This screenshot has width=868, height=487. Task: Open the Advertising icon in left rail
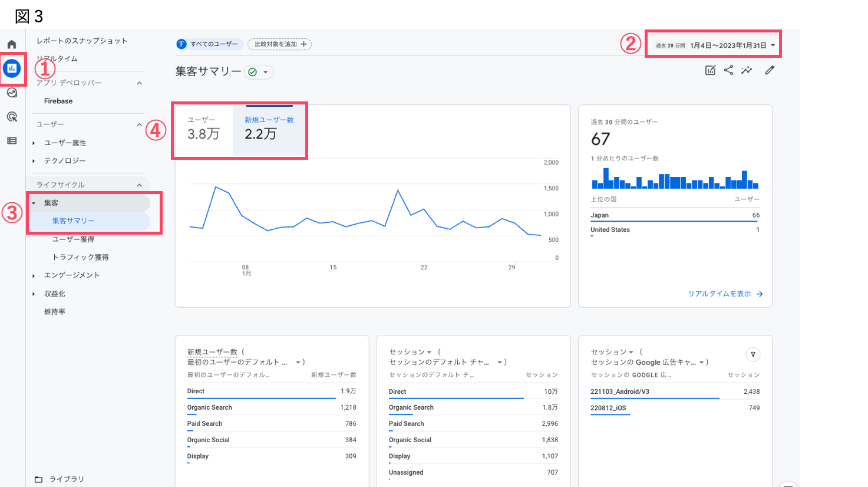click(12, 117)
